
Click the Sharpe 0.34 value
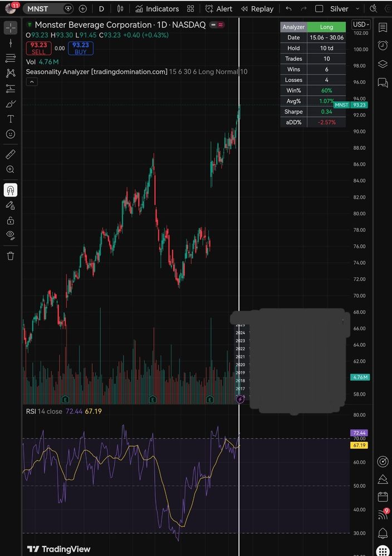[326, 112]
